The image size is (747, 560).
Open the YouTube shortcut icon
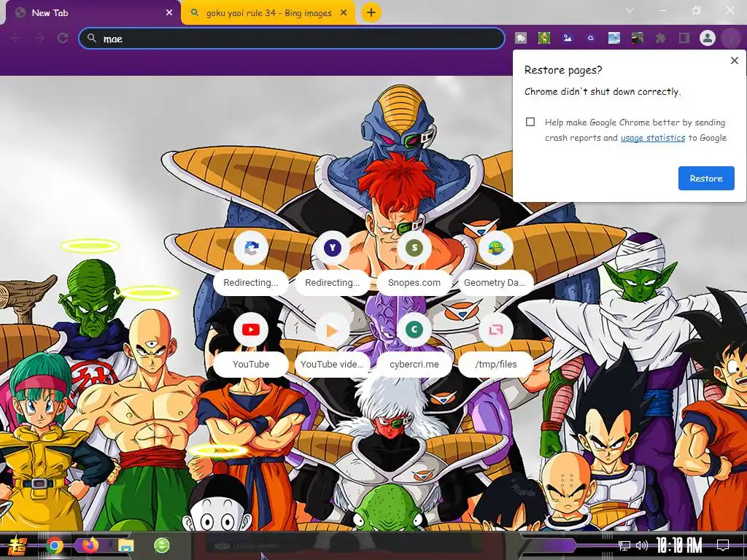(x=251, y=330)
